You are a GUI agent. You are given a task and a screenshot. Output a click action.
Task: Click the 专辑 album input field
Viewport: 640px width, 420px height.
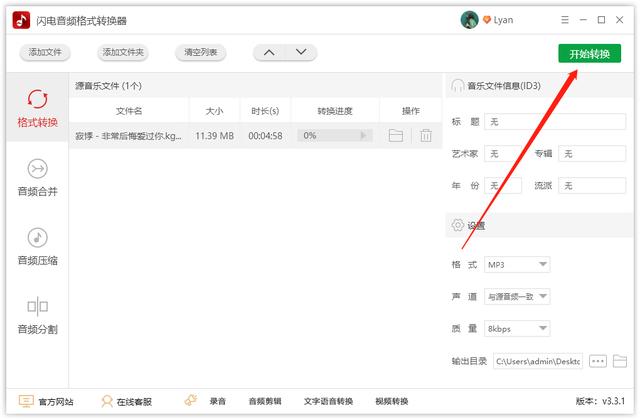[592, 154]
